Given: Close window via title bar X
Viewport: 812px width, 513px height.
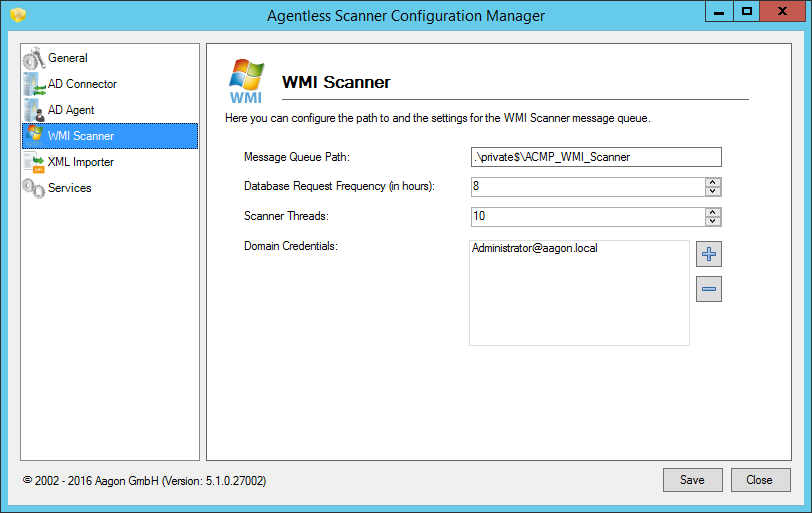Looking at the screenshot, I should point(782,12).
